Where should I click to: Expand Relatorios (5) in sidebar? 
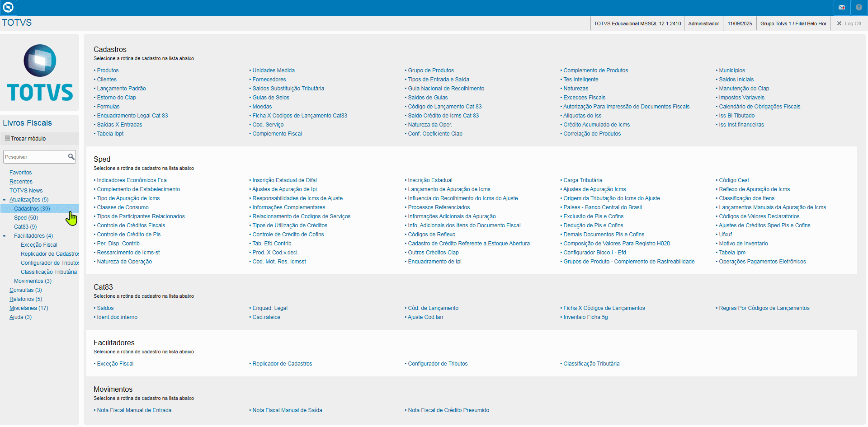[26, 299]
